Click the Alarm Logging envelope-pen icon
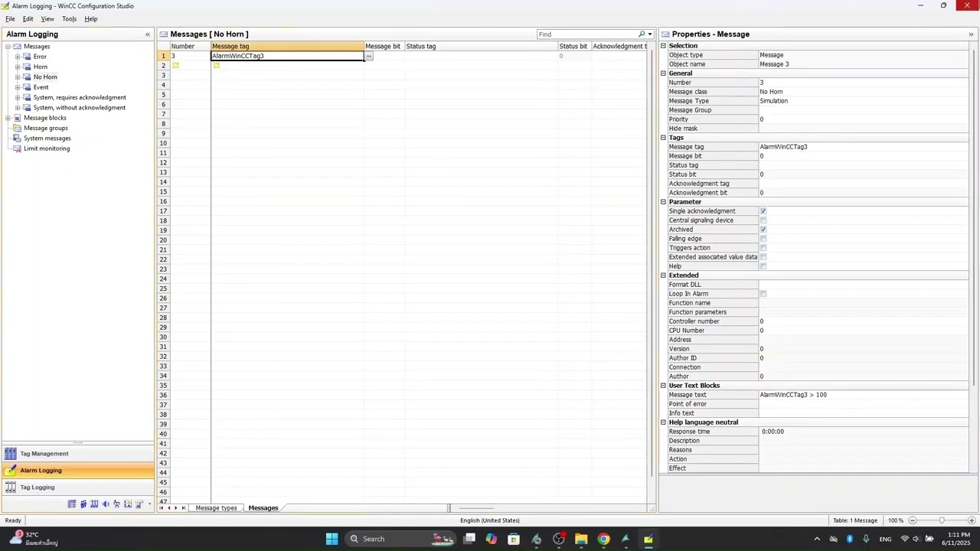Screen dimensions: 980x551 click(11, 471)
